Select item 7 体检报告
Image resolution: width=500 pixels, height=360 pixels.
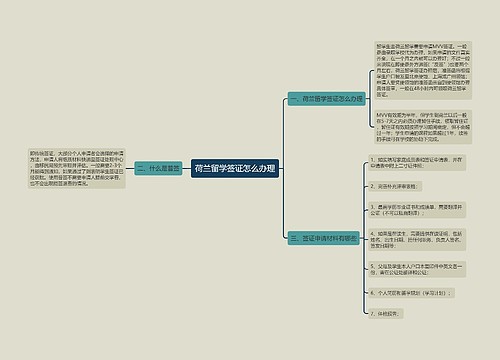(x=386, y=314)
